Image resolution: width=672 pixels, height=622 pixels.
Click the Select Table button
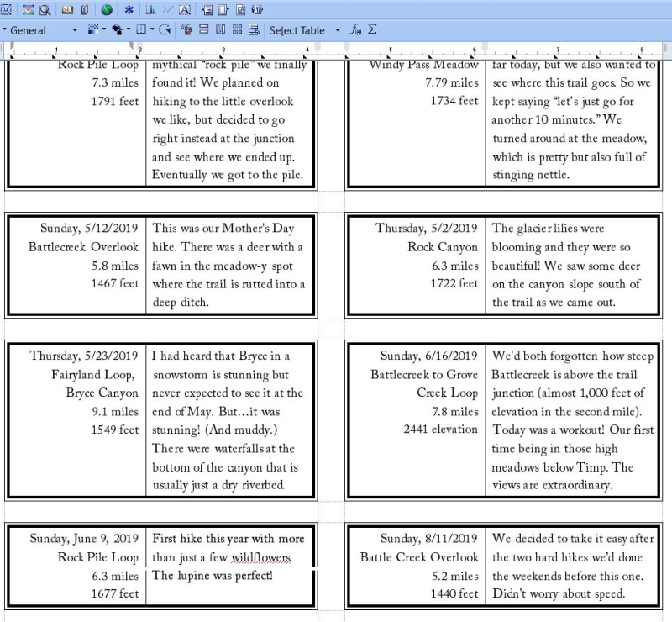(297, 30)
